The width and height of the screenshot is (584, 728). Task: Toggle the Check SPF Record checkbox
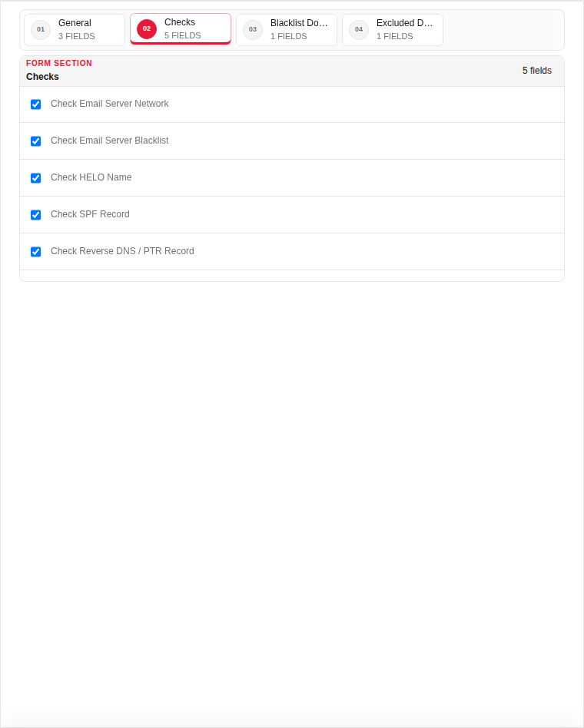pos(36,215)
